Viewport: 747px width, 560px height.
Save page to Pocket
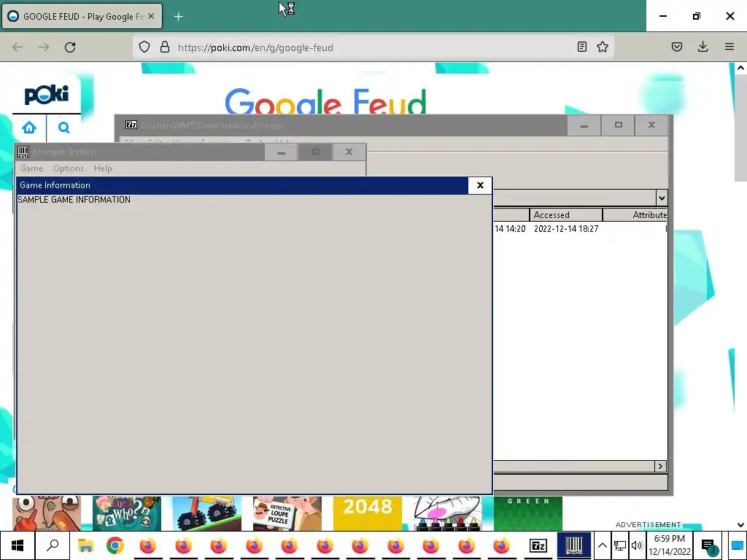click(676, 47)
